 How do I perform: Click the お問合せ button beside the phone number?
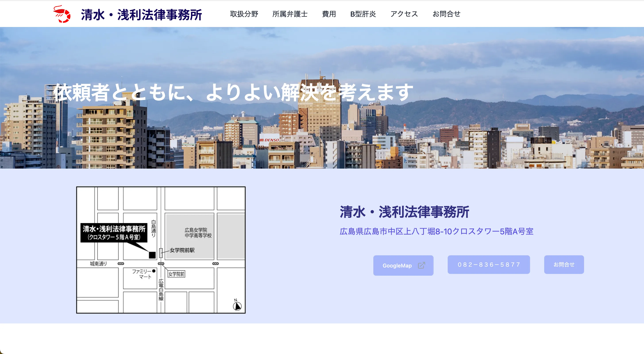(564, 264)
